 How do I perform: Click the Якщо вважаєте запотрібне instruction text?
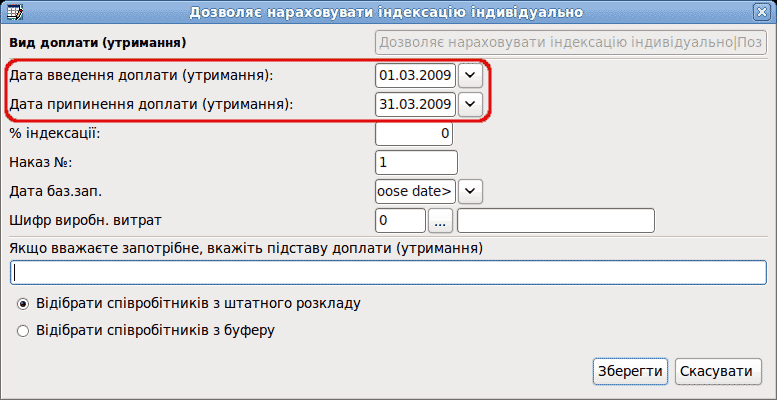tap(246, 249)
